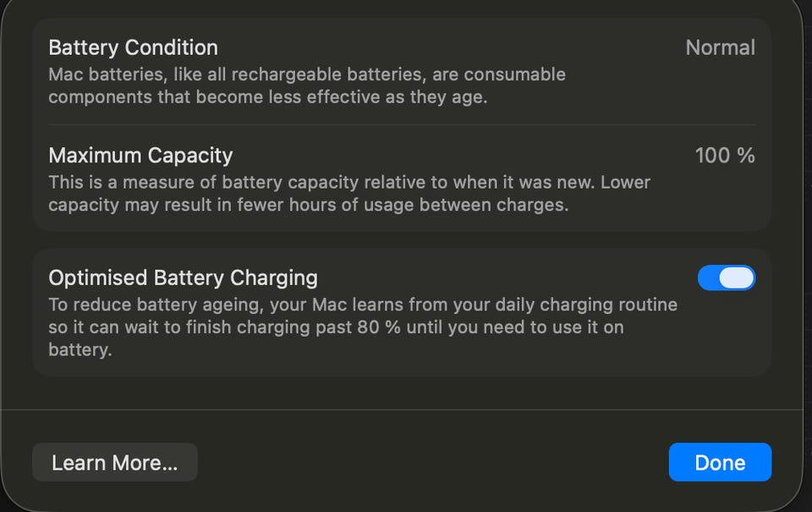Select the Normal battery condition status
The image size is (812, 512).
[x=720, y=47]
